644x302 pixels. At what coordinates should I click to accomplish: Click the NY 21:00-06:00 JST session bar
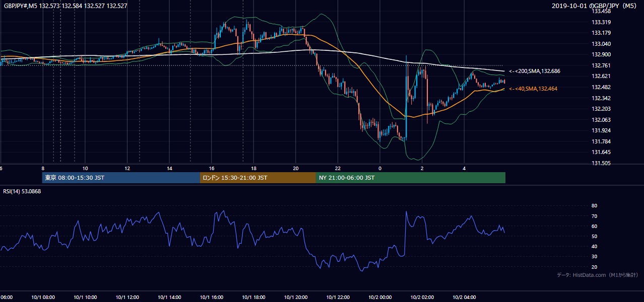coord(411,178)
